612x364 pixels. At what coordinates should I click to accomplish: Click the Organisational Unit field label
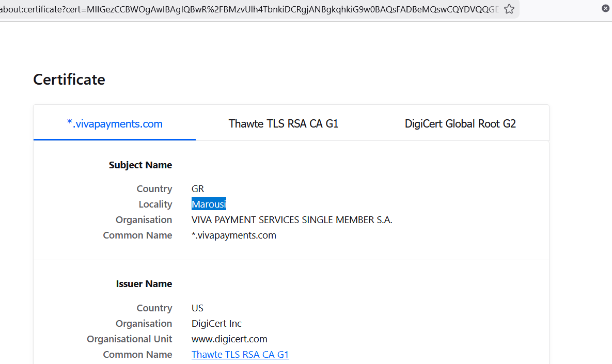point(130,339)
